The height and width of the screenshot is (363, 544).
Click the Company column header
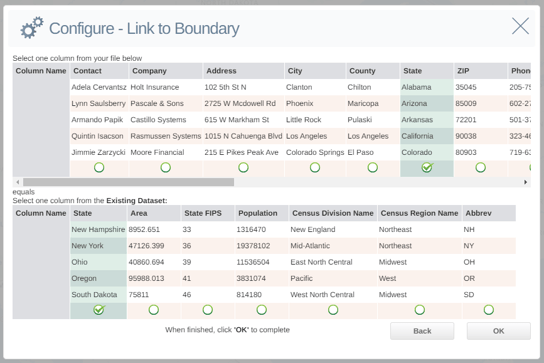pos(166,71)
